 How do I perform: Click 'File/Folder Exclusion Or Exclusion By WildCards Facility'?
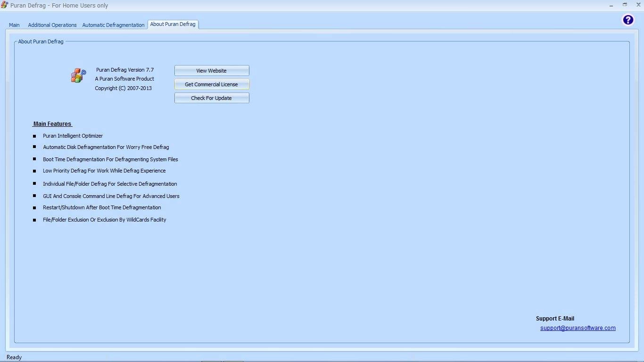pos(104,220)
